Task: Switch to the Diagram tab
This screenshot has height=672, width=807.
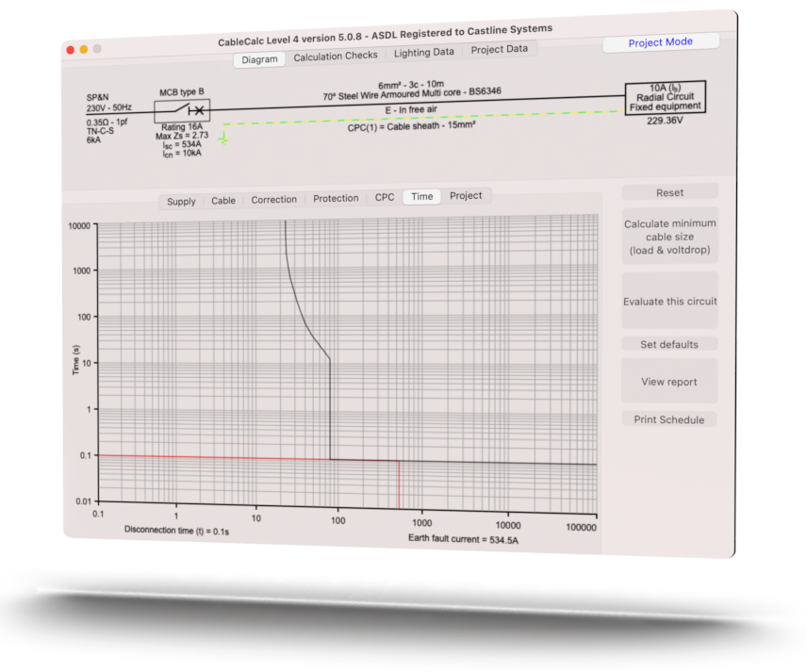Action: (258, 58)
